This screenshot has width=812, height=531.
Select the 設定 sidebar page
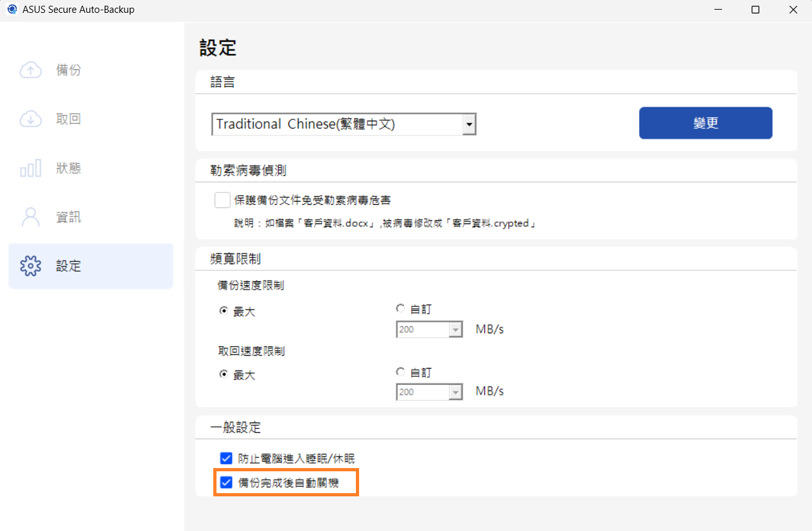[x=91, y=266]
